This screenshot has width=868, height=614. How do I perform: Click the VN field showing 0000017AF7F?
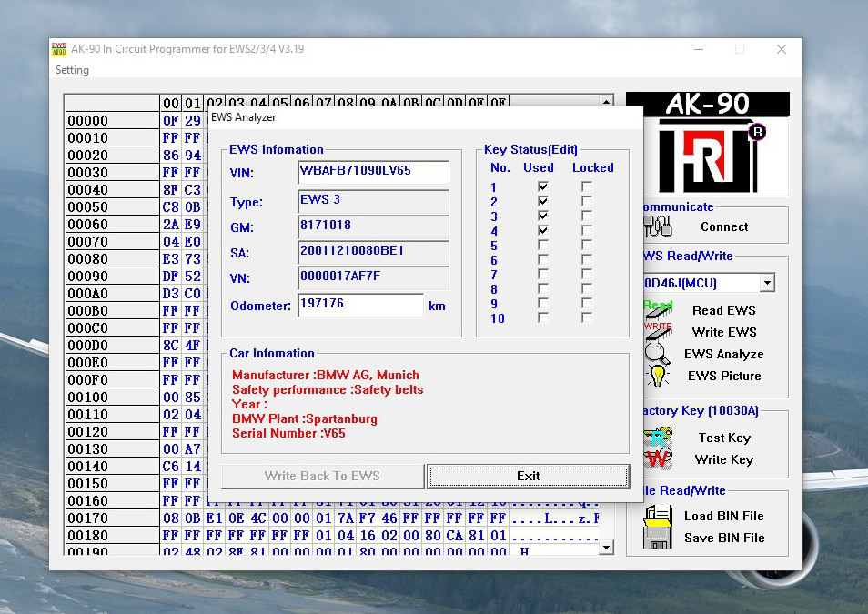coord(373,278)
